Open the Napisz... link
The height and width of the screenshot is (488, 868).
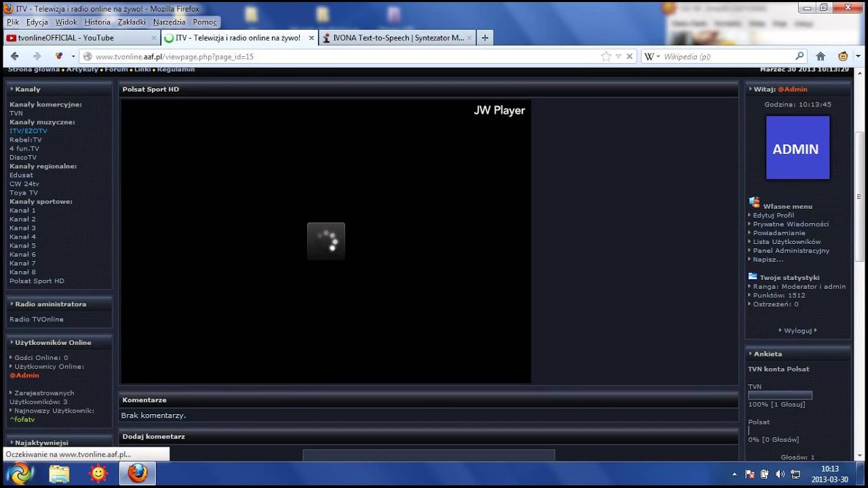pyautogui.click(x=768, y=259)
